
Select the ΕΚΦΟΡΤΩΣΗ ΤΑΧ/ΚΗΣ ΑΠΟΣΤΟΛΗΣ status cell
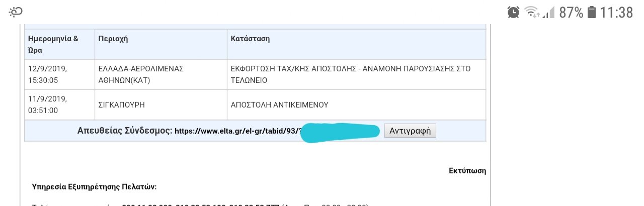[x=356, y=74]
